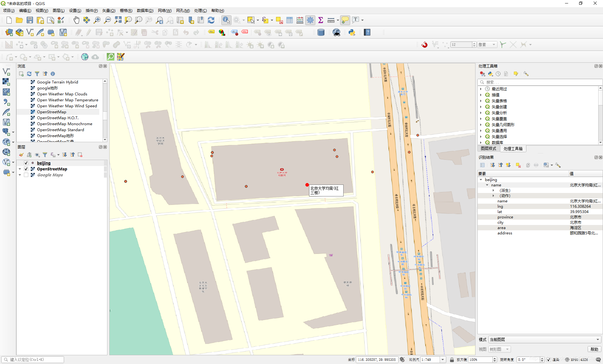Click the coordinate field in status bar
This screenshot has height=364, width=603.
pyautogui.click(x=377, y=360)
